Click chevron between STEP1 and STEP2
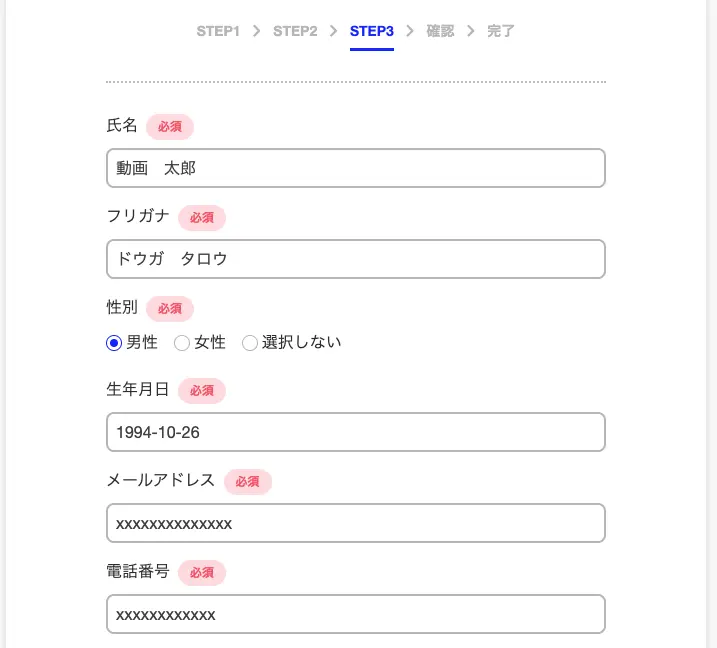The width and height of the screenshot is (717, 648). pyautogui.click(x=257, y=31)
